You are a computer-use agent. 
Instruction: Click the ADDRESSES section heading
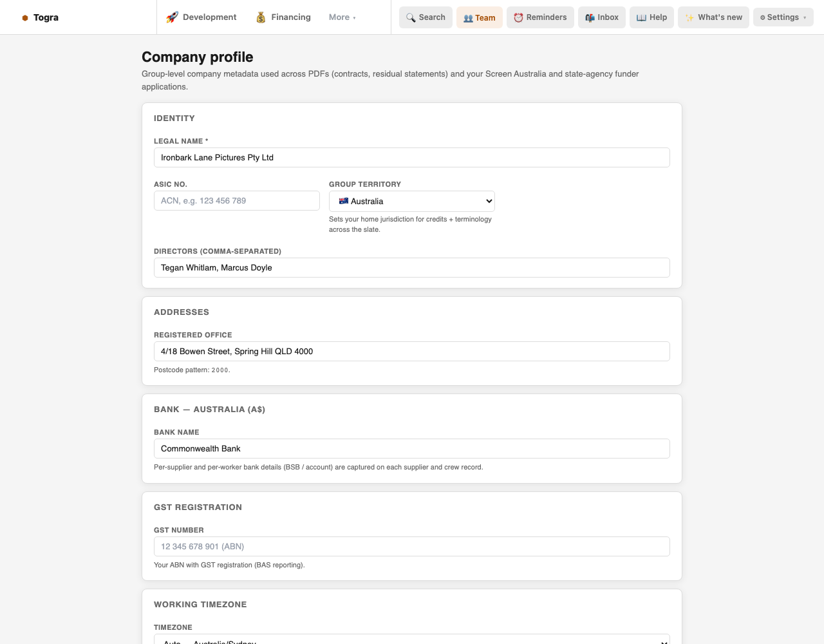pos(182,312)
